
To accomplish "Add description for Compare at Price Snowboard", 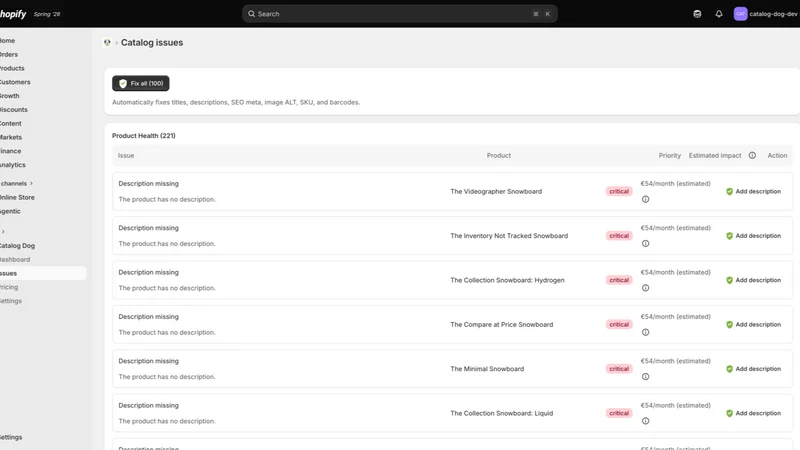I will coord(753,324).
